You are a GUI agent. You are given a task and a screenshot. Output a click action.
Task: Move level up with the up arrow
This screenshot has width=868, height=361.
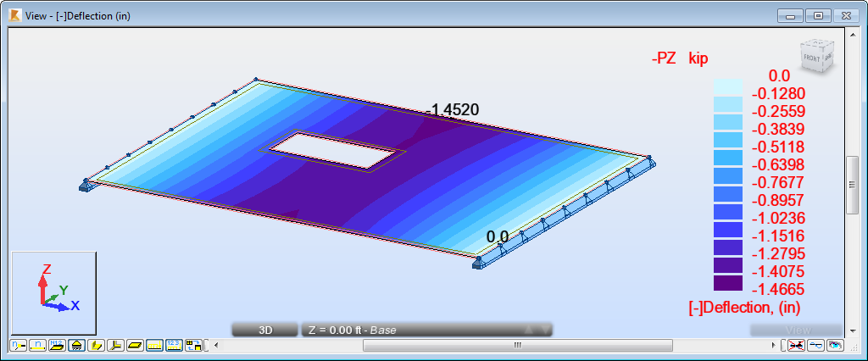click(529, 330)
